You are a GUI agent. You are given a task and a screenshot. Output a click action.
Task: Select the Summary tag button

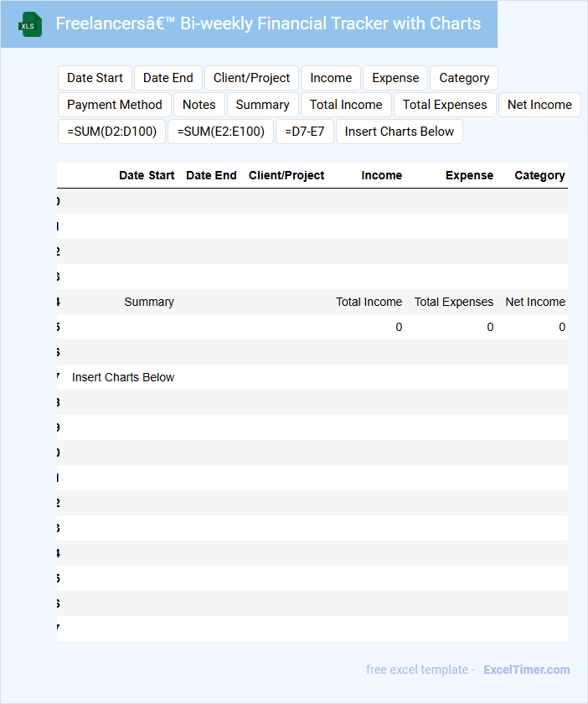pos(262,105)
